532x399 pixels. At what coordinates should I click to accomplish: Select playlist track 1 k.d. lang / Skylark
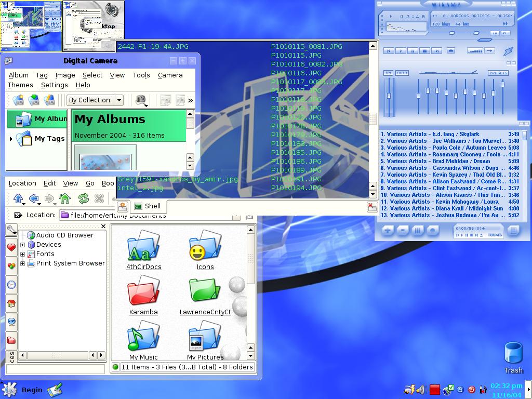tap(450, 134)
